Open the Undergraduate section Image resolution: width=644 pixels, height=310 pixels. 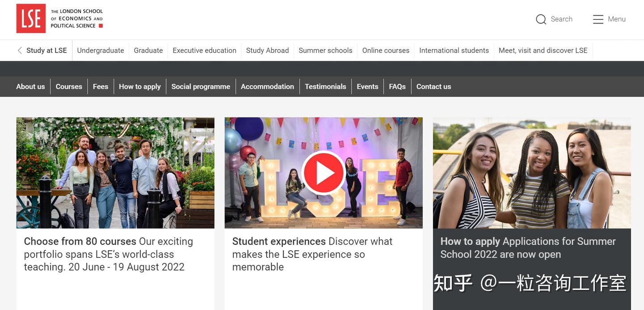101,50
